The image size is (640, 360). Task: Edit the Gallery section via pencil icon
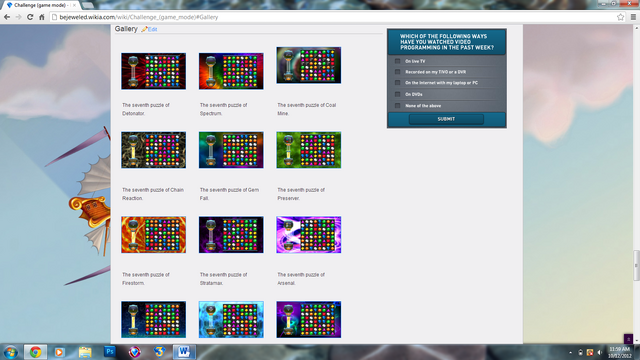(x=144, y=29)
